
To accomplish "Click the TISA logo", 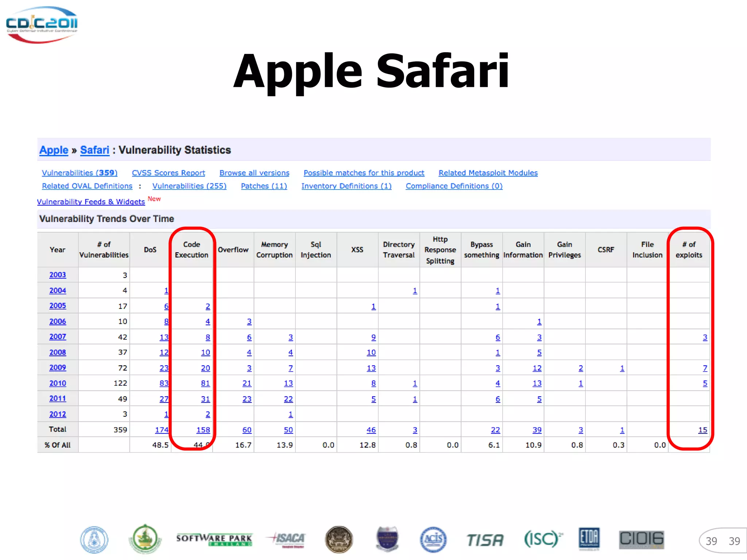I will [485, 540].
